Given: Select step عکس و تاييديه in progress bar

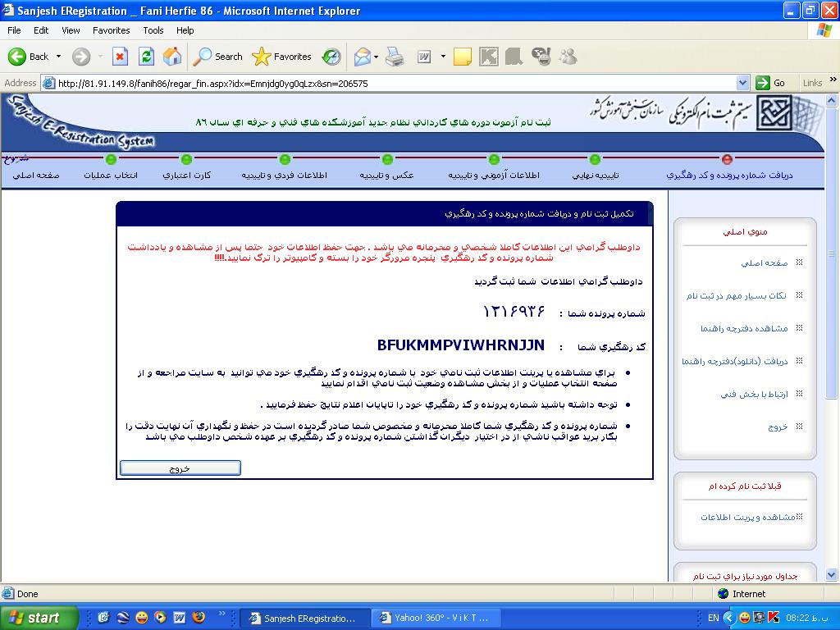Looking at the screenshot, I should (x=387, y=176).
